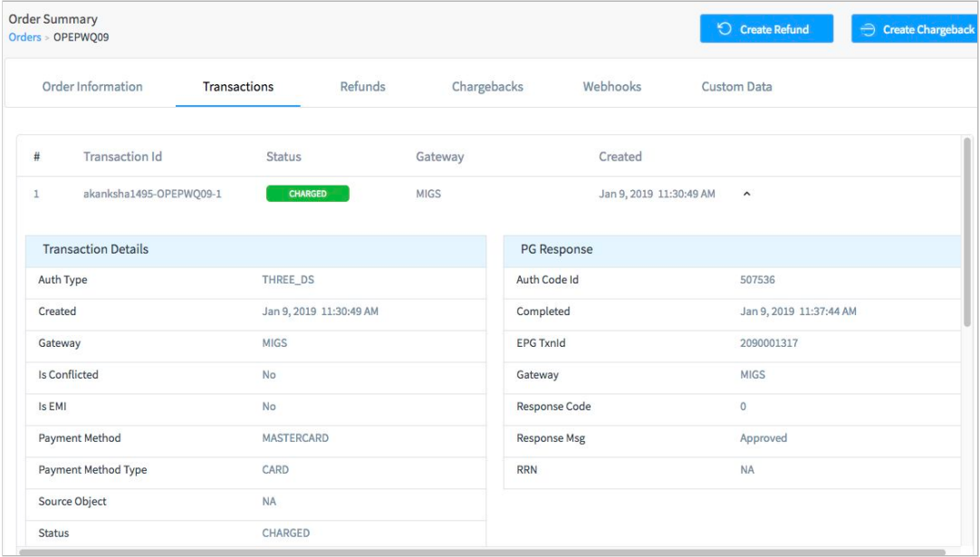Click the MIGS value in Transaction Details
The width and height of the screenshot is (980, 557).
pyautogui.click(x=274, y=343)
